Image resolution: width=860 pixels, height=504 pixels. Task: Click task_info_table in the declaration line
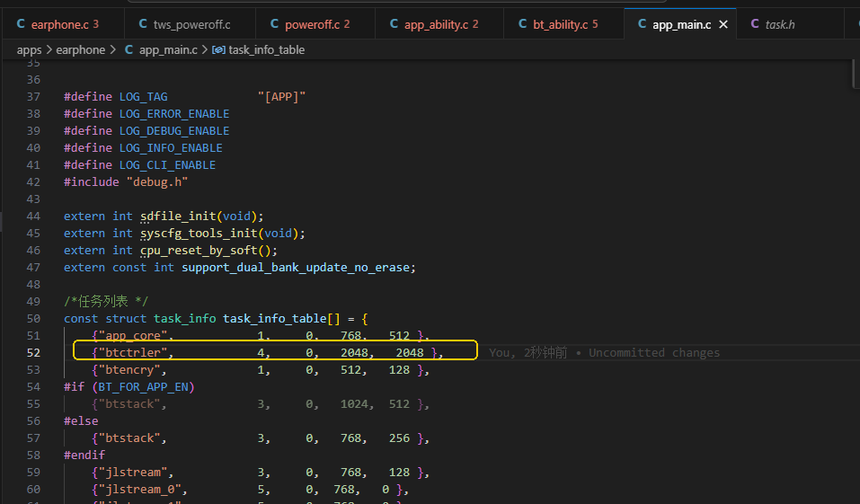tap(275, 319)
